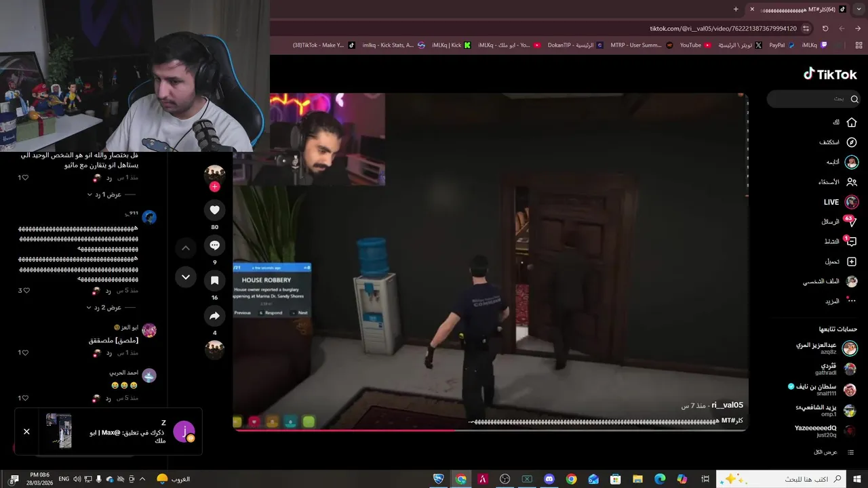
Task: Open the More (المزيد) three-dots item
Action: coord(840,301)
